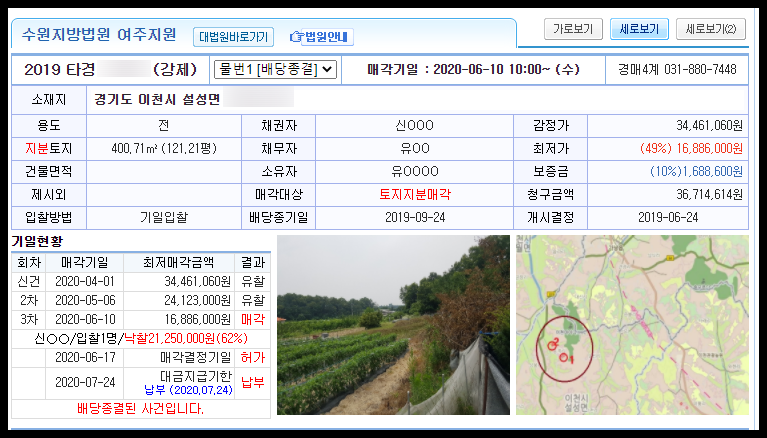The width and height of the screenshot is (767, 438).
Task: Click the debtor name 유OO
Action: point(415,149)
